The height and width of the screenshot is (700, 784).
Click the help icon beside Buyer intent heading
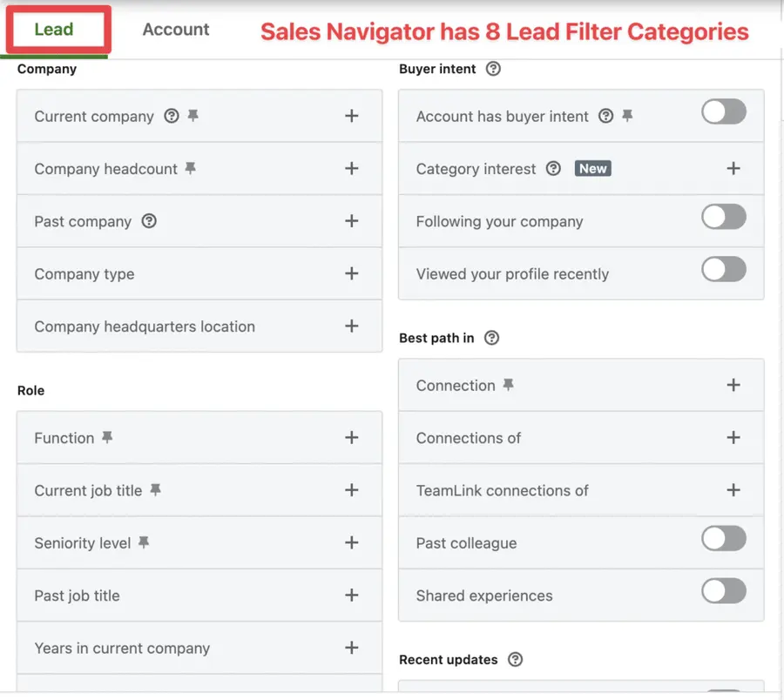(x=493, y=69)
